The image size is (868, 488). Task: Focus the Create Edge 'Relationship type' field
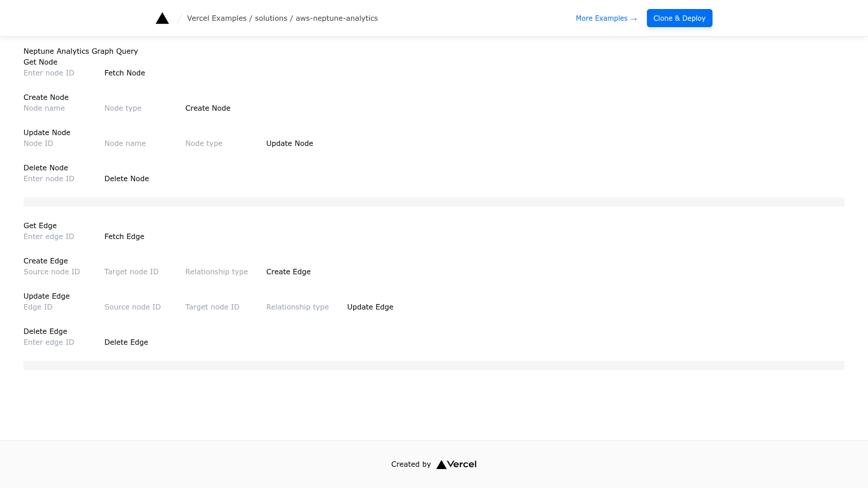(x=226, y=272)
